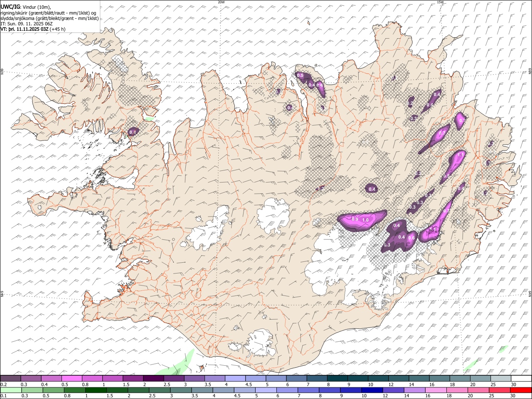Select the white swatch labeled 30 in top legend
Viewport: 532px width, 399px height.
(521, 379)
